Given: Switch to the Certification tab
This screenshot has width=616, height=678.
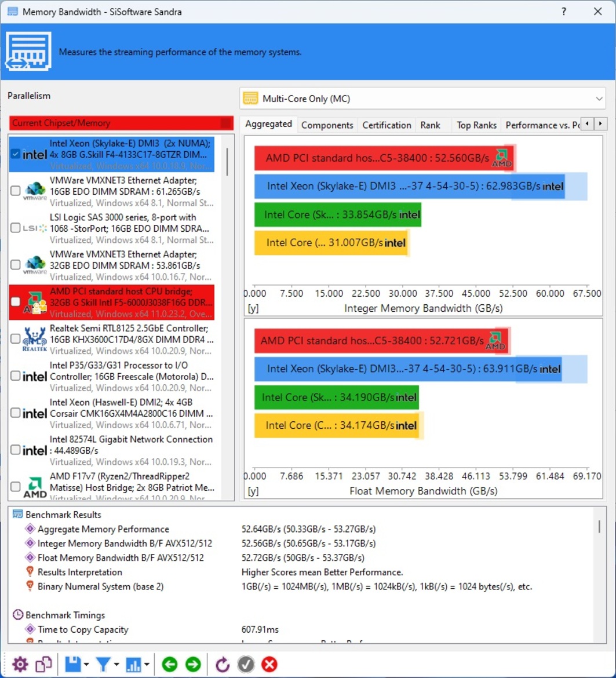Looking at the screenshot, I should 387,125.
